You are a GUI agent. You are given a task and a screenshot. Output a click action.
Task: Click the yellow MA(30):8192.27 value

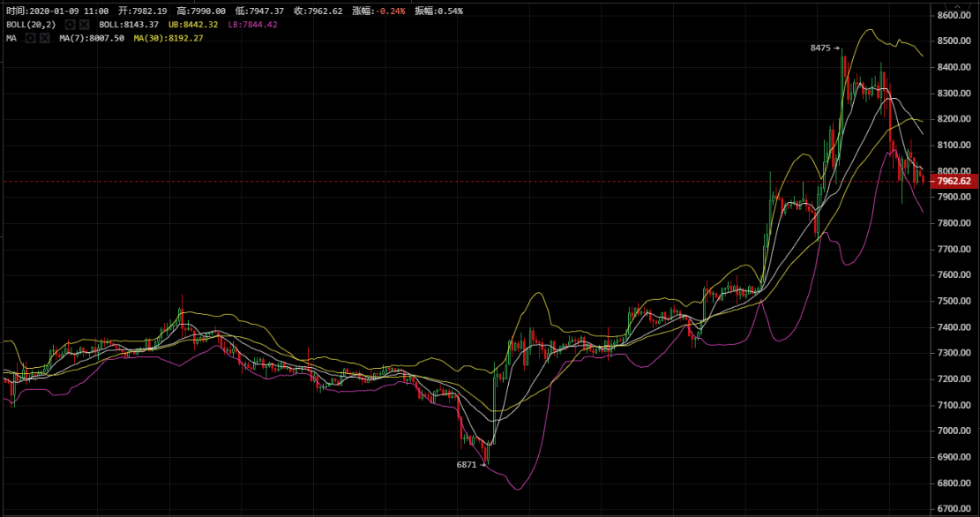click(168, 38)
